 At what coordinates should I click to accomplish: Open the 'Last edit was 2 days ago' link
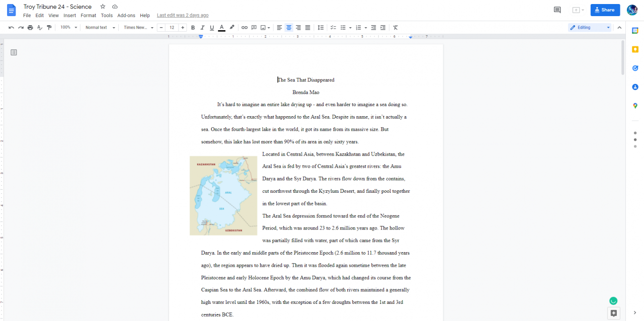coord(183,16)
